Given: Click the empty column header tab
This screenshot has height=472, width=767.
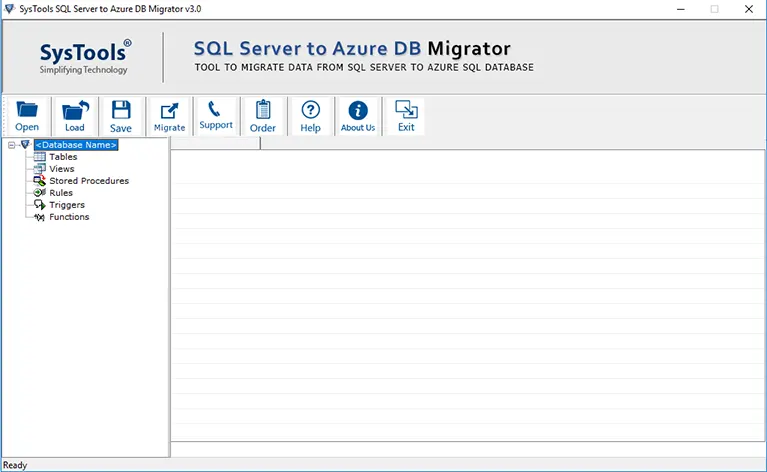Looking at the screenshot, I should point(216,143).
